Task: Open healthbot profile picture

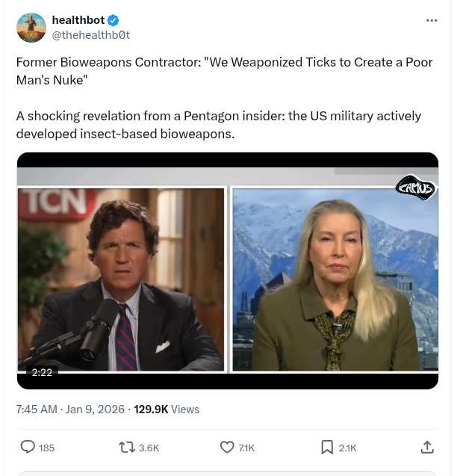Action: tap(31, 28)
